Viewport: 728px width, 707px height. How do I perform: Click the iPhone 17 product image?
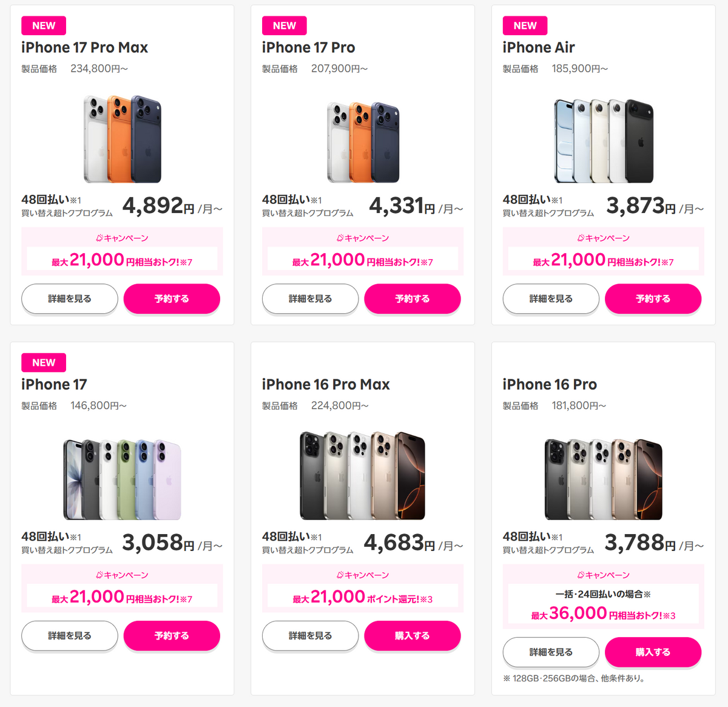[x=122, y=479]
